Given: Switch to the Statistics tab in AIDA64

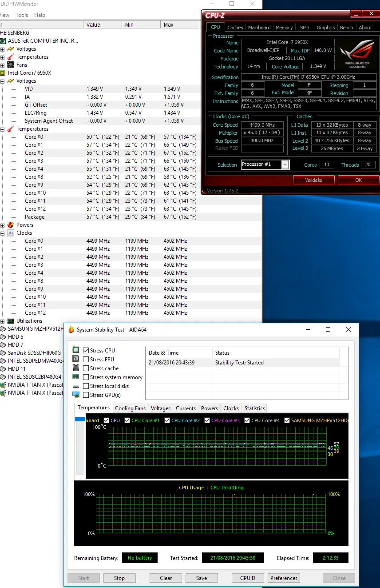Looking at the screenshot, I should click(x=255, y=408).
